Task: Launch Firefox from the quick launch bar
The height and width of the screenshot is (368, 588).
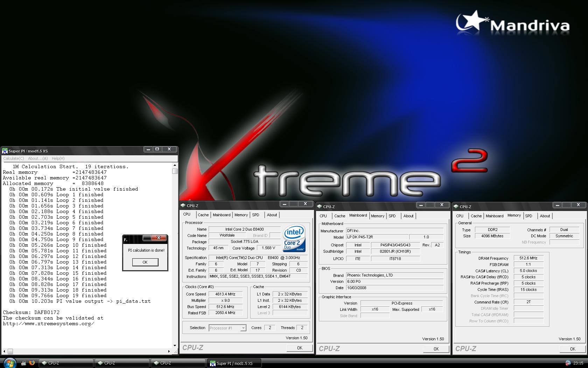Action: (x=32, y=363)
